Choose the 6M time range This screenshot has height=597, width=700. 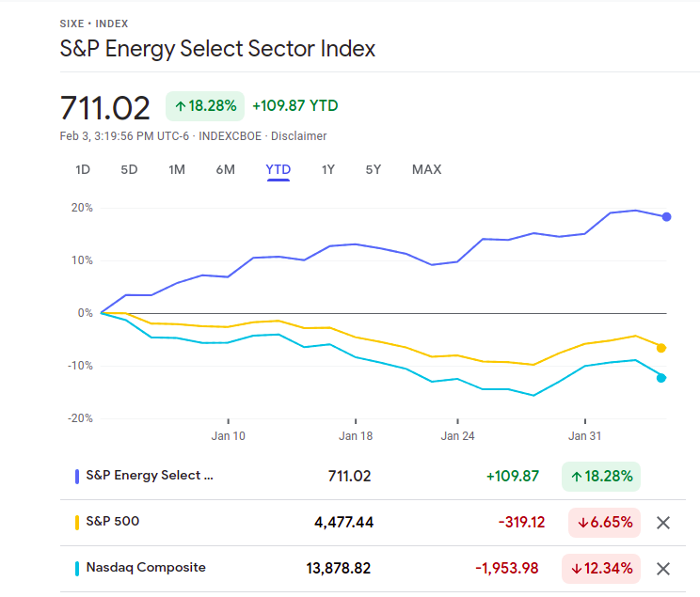(226, 169)
